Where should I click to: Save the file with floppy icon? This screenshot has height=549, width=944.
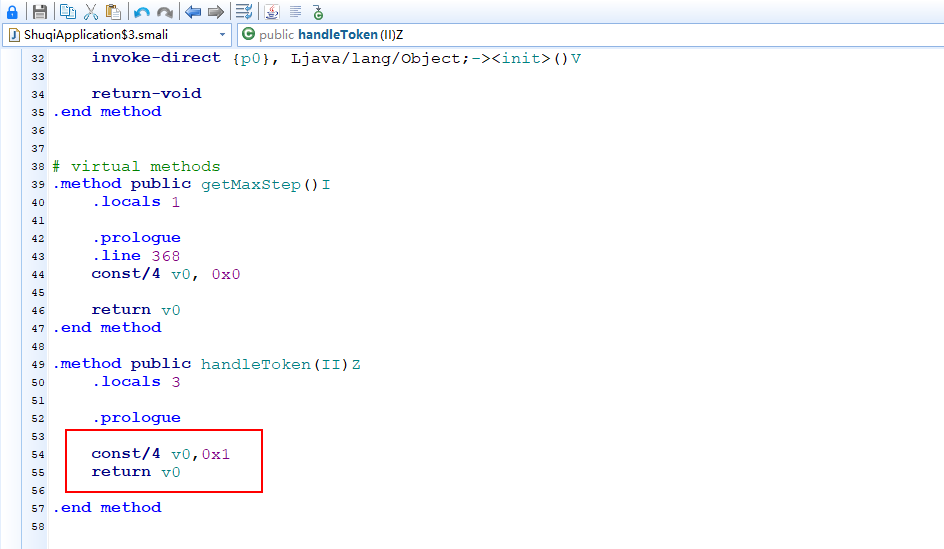pos(40,11)
